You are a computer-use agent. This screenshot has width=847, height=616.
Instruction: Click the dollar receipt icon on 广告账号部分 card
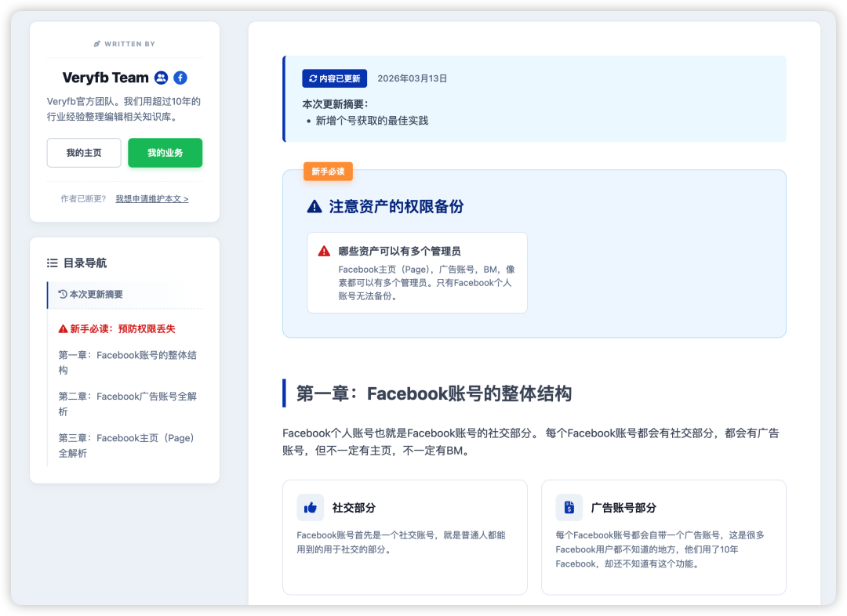click(x=569, y=507)
